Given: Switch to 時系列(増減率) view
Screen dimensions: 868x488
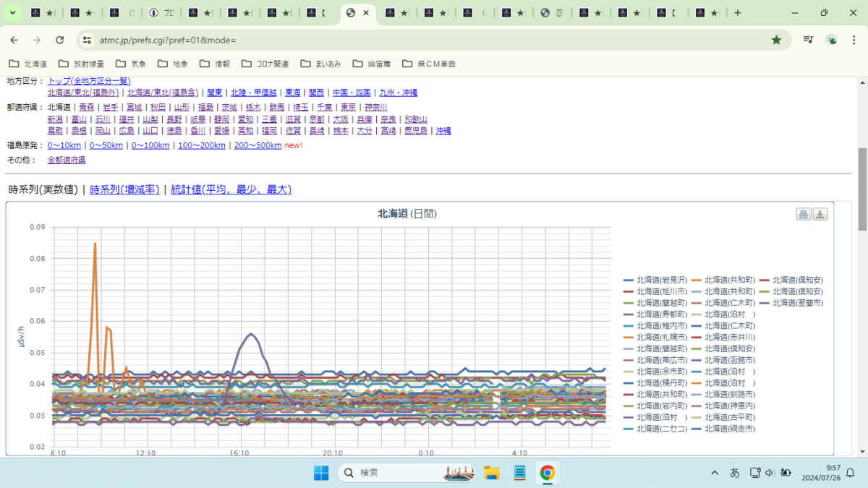Looking at the screenshot, I should click(124, 189).
